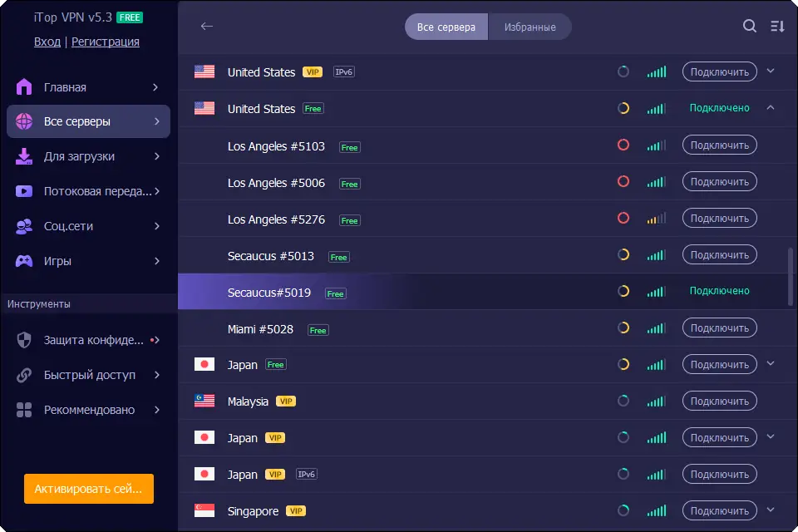Open the server sort options icon
Image resolution: width=798 pixels, height=532 pixels.
[777, 27]
